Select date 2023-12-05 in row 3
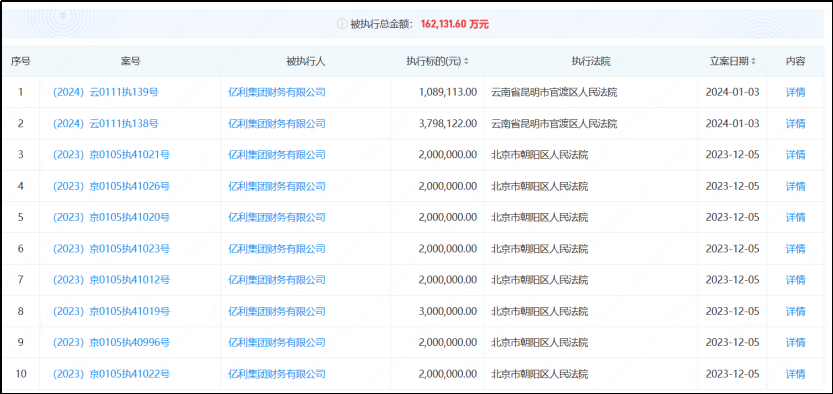 click(733, 155)
